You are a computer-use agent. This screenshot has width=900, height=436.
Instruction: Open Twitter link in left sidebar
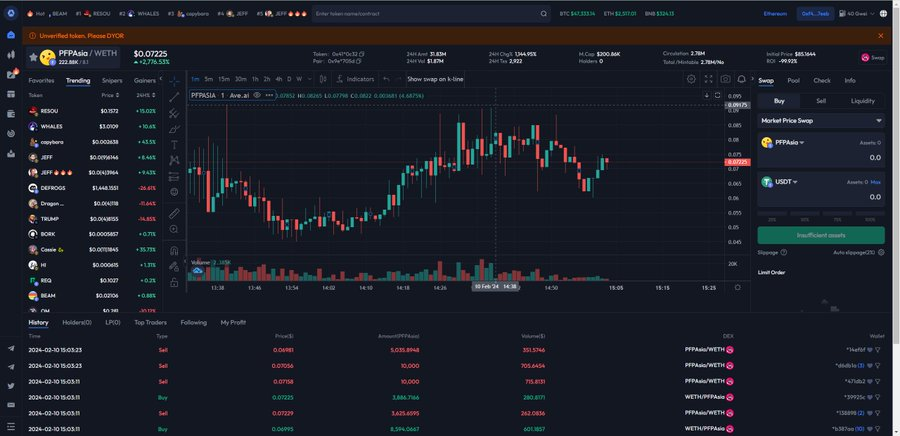pos(11,386)
